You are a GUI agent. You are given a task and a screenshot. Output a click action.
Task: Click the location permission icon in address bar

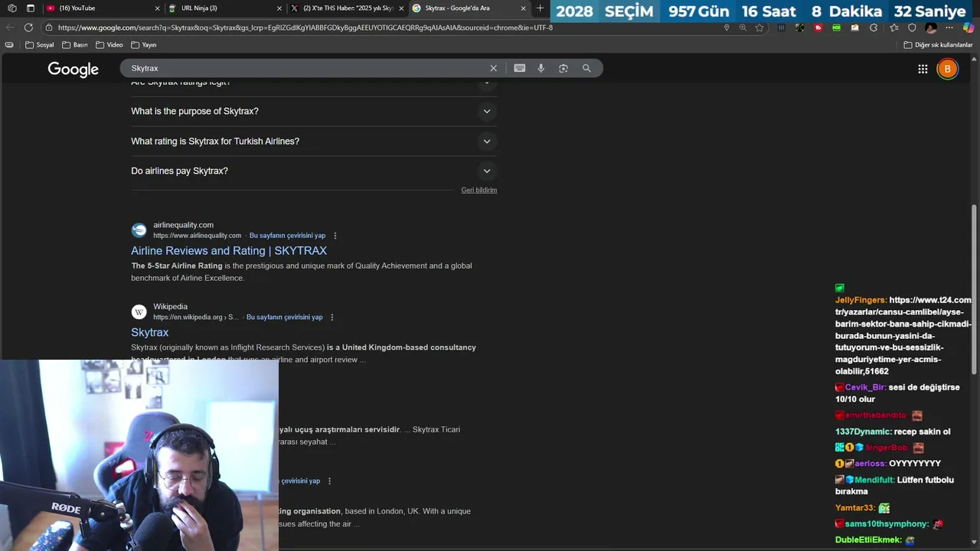tap(727, 28)
